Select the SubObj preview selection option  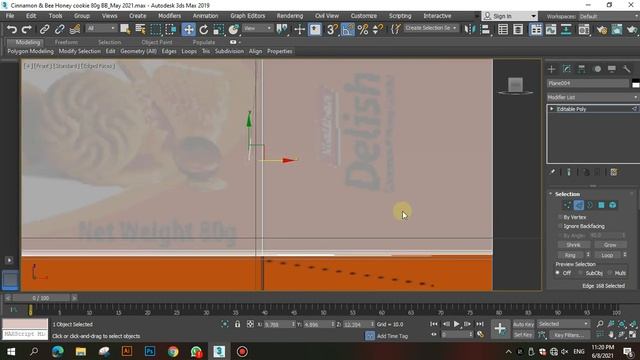pyautogui.click(x=581, y=273)
